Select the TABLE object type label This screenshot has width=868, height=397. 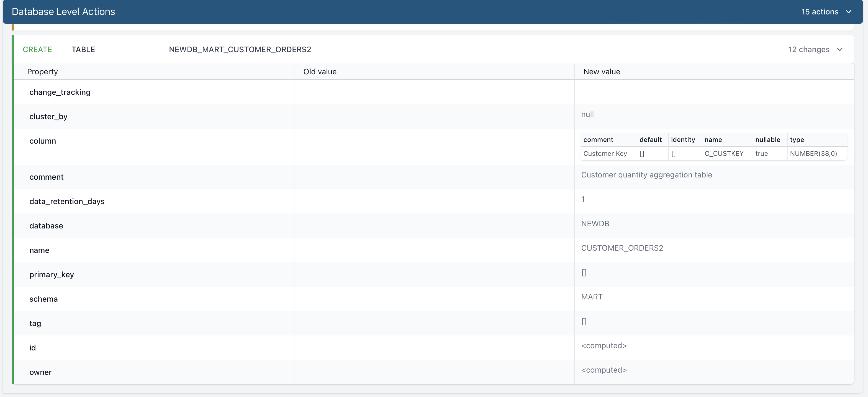83,50
